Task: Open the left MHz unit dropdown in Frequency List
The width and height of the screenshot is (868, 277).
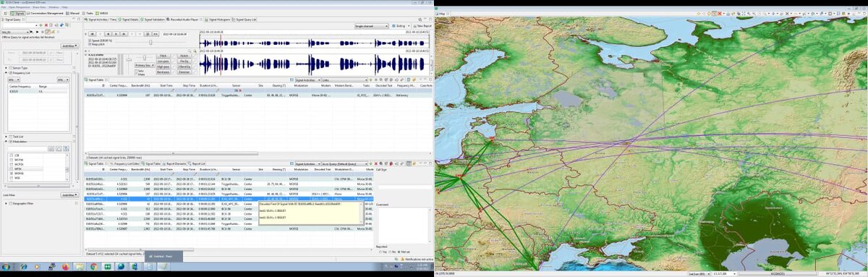Action: pyautogui.click(x=14, y=80)
